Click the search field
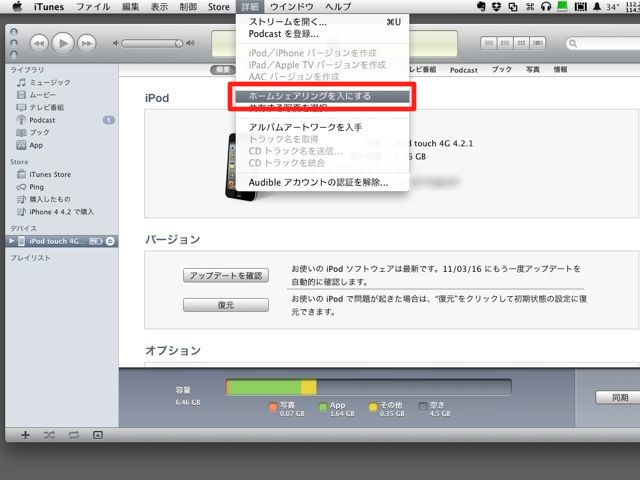 [603, 43]
